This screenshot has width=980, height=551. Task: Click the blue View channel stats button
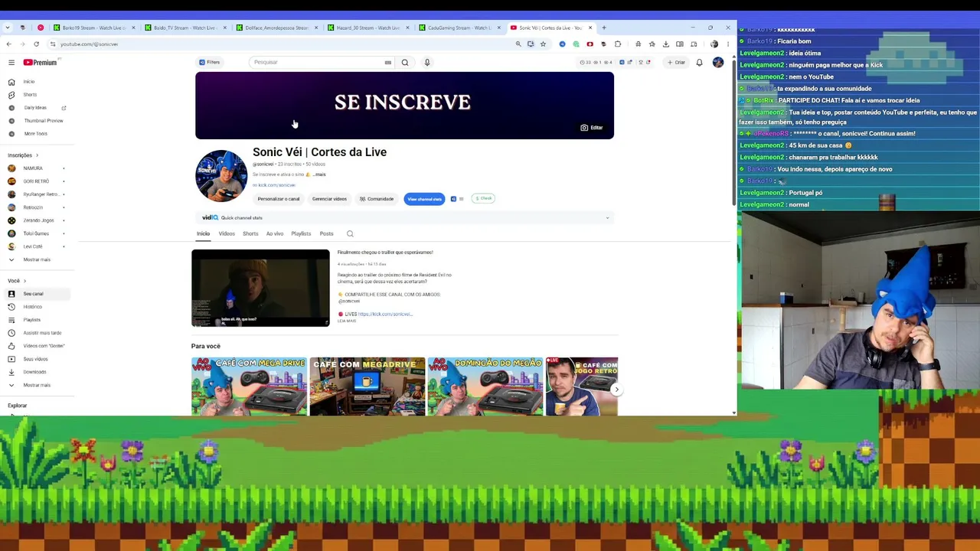point(424,199)
